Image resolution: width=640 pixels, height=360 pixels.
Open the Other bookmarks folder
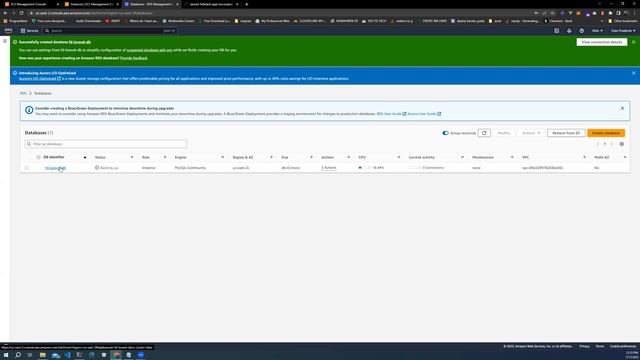click(x=622, y=21)
